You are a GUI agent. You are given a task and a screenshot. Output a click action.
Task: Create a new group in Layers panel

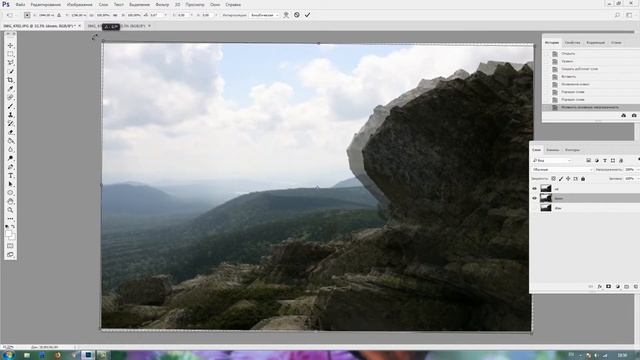pyautogui.click(x=627, y=287)
